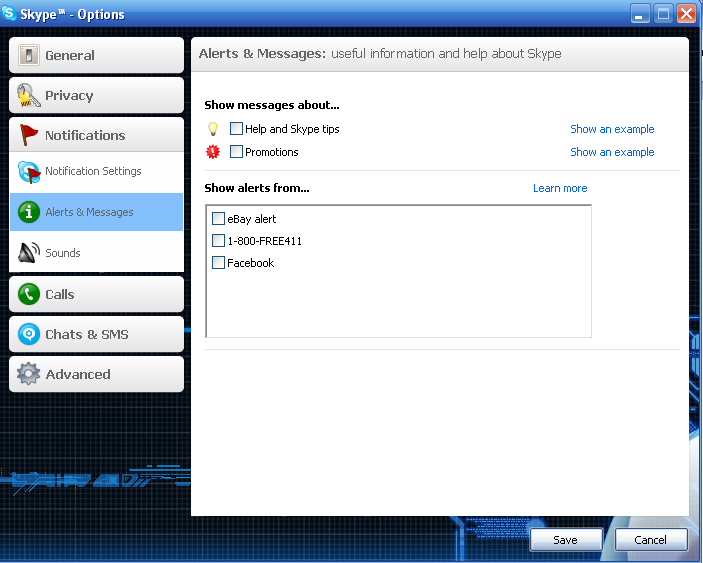Click the General switch icon
The height and width of the screenshot is (563, 703).
pos(29,55)
